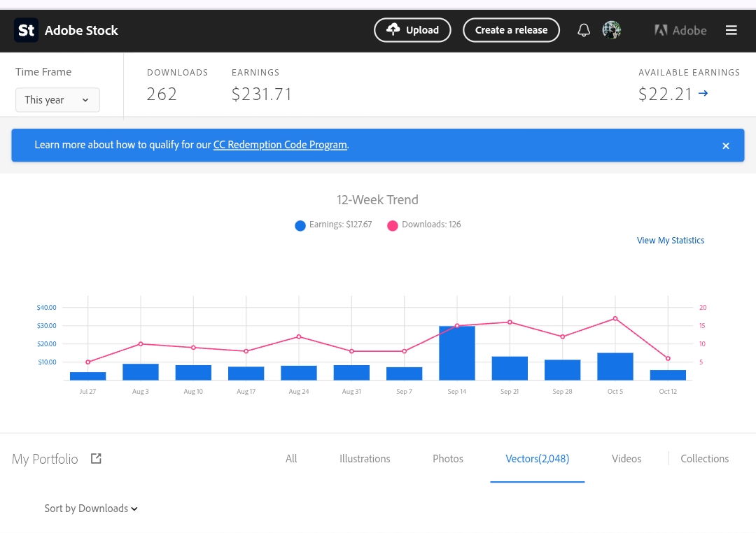The height and width of the screenshot is (533, 756).
Task: Switch to the All portfolio tab
Action: coord(291,459)
